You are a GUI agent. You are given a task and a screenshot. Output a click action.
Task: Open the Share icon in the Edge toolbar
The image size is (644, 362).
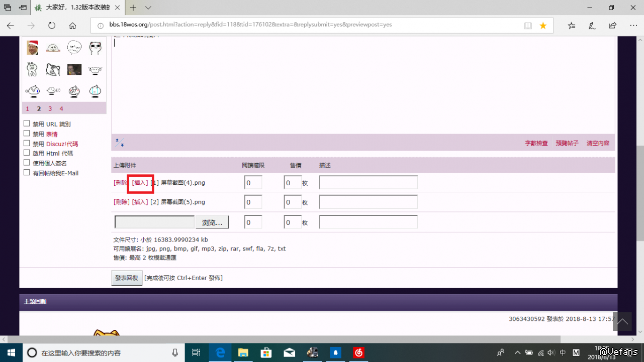tap(612, 26)
